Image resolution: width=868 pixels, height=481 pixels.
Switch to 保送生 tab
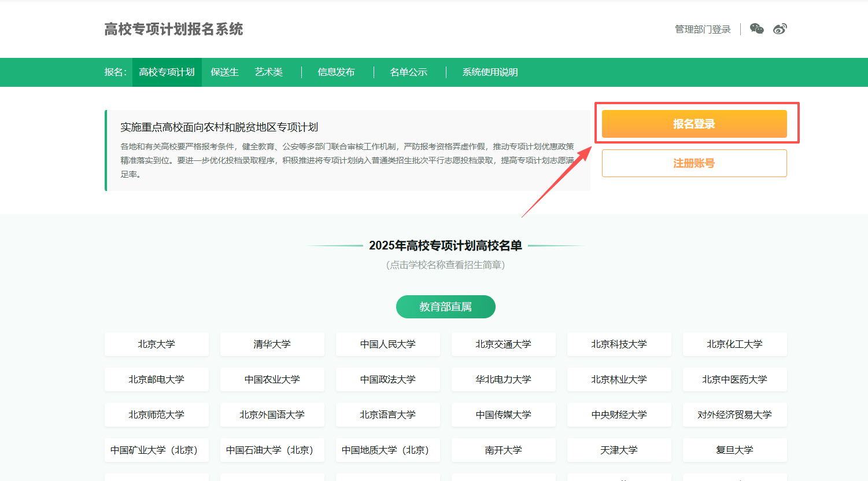pos(224,72)
